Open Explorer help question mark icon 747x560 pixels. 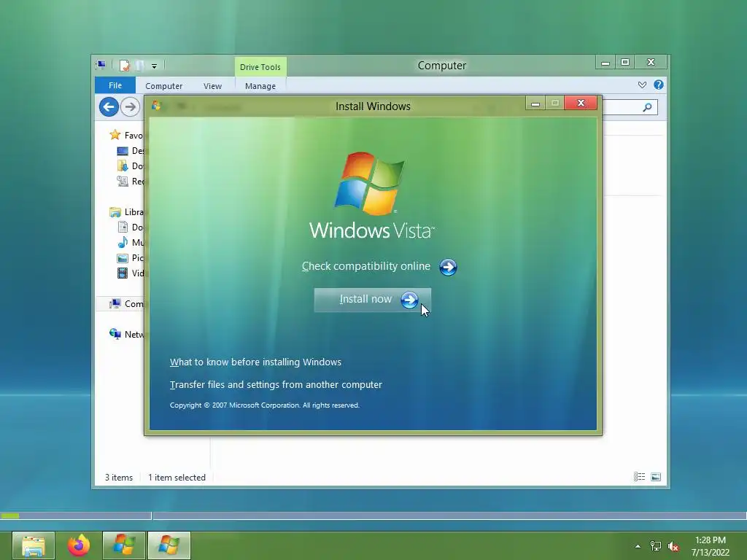tap(659, 85)
